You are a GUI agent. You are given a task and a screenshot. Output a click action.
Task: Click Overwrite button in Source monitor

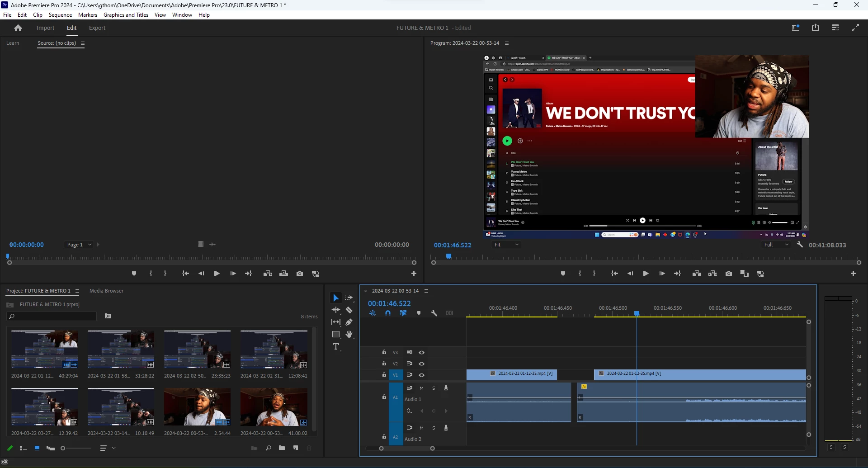(x=284, y=274)
